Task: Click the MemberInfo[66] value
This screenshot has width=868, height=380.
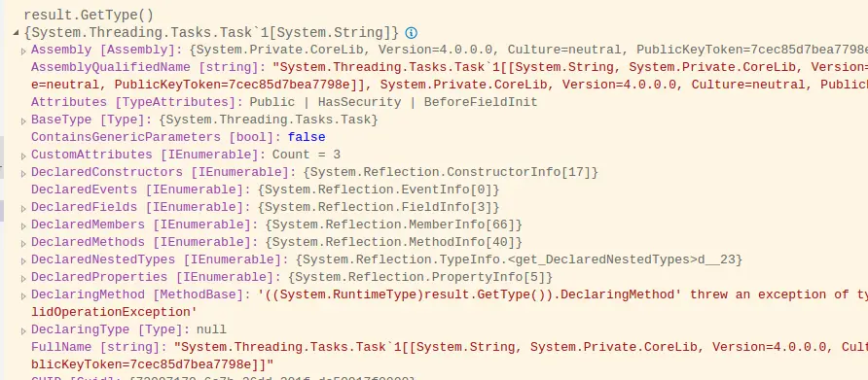Action: click(x=393, y=225)
